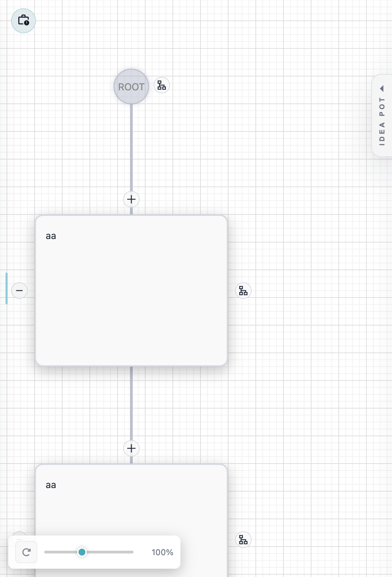392x577 pixels.
Task: Click the briefcase alert icon
Action: click(24, 21)
